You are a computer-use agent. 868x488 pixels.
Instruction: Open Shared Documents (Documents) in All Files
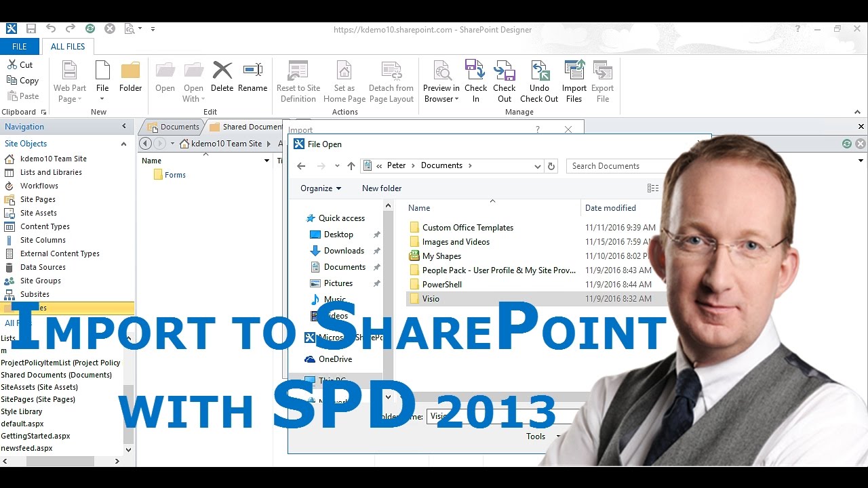pos(56,375)
